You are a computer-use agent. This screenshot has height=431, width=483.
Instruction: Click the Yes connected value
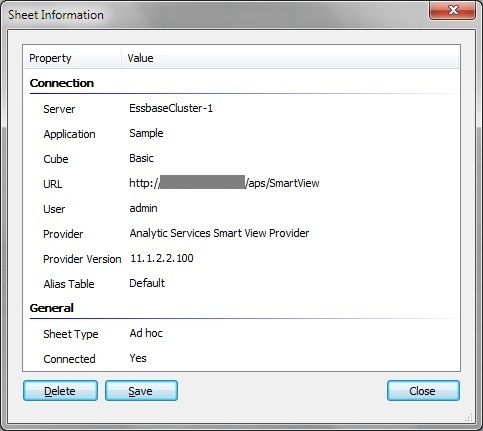pyautogui.click(x=138, y=358)
